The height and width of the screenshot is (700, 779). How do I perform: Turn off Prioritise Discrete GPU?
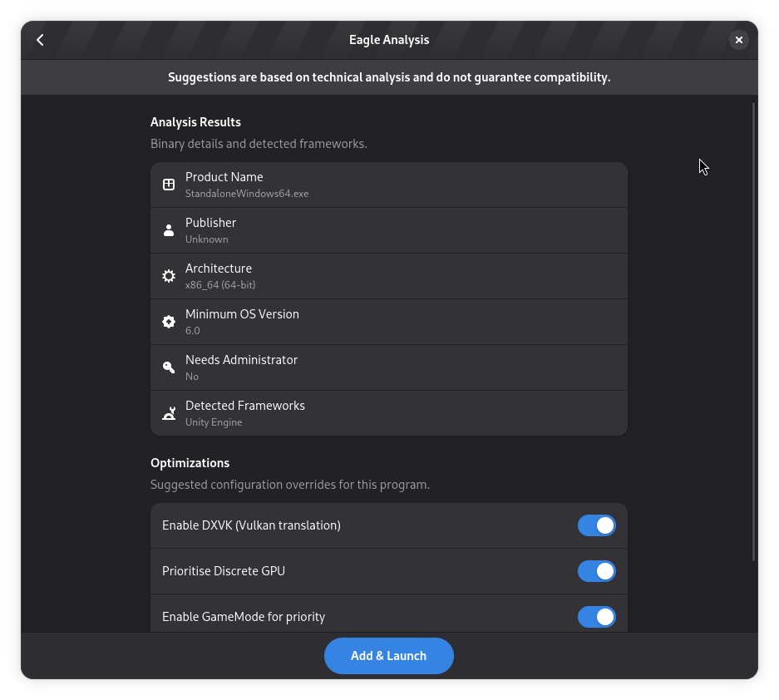597,571
